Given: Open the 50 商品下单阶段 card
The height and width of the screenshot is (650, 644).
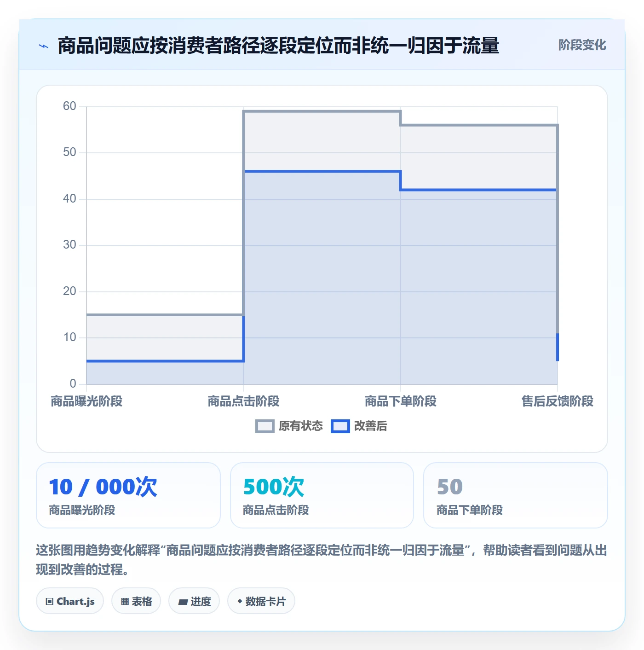Looking at the screenshot, I should 516,495.
